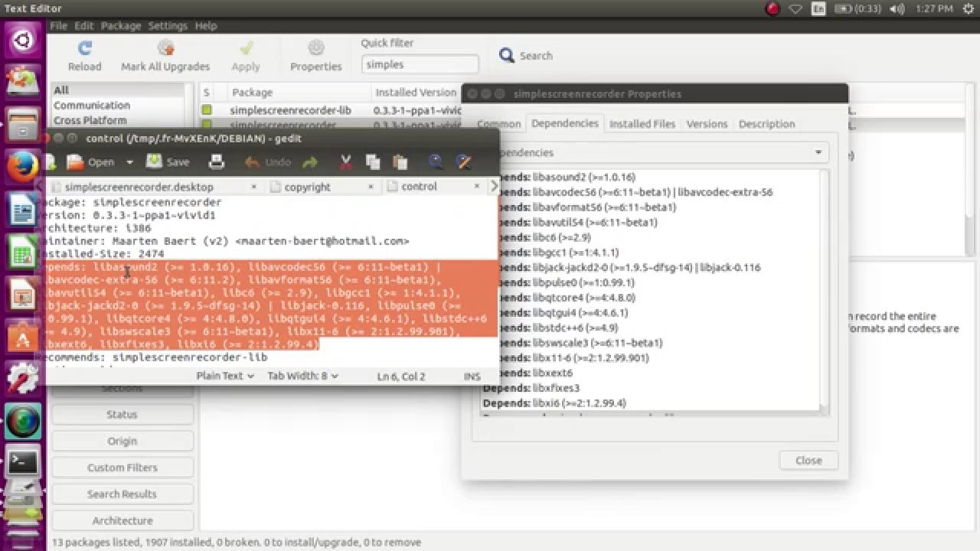
Task: Click the Copy icon in gedit toolbar
Action: [373, 161]
